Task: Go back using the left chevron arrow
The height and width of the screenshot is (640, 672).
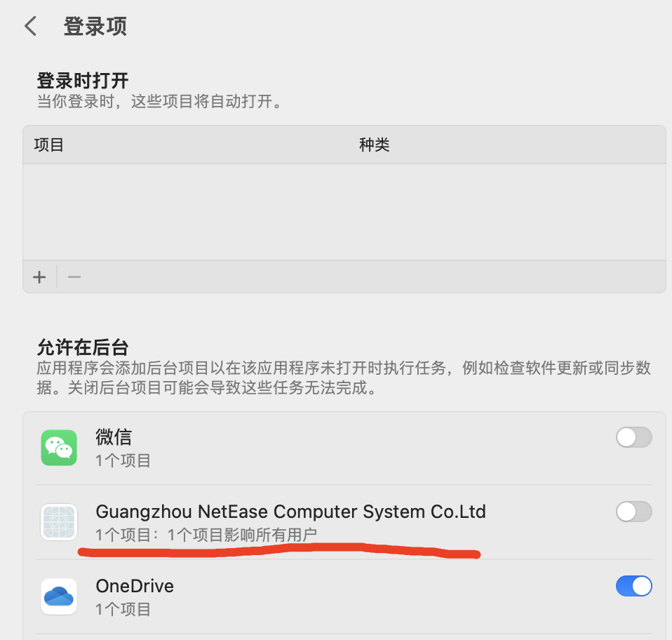Action: coord(31,26)
